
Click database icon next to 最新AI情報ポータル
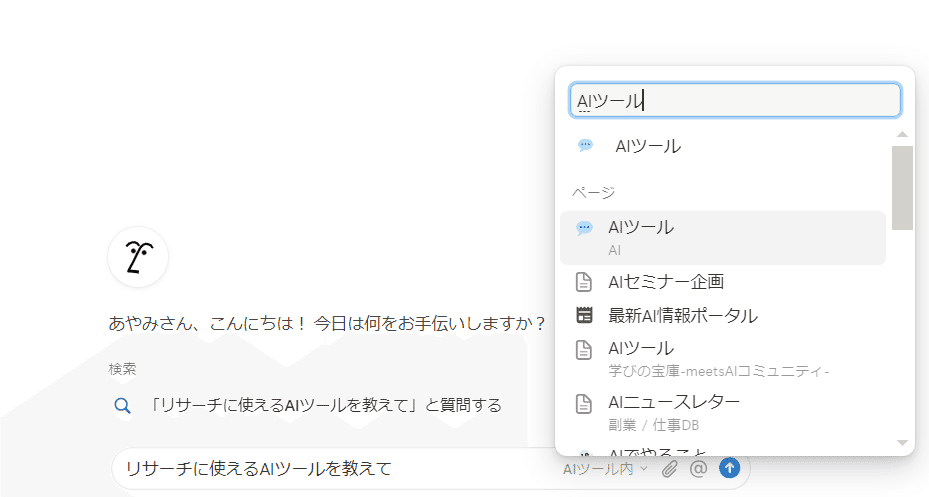pyautogui.click(x=585, y=316)
